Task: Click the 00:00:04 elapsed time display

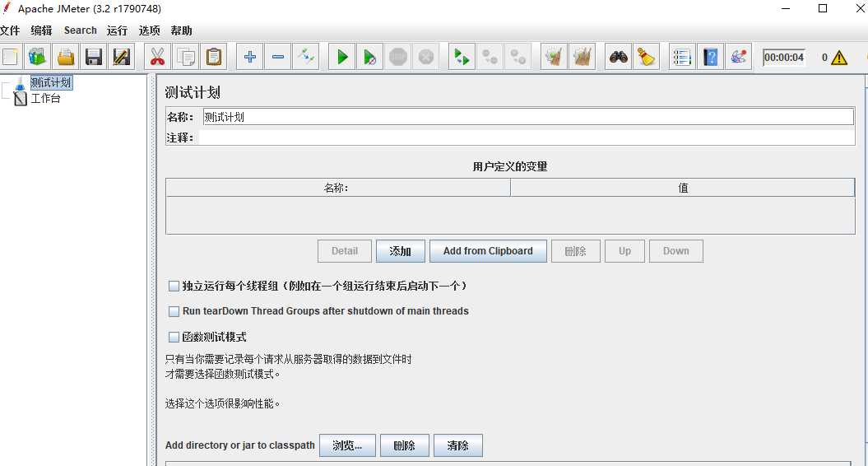Action: click(784, 57)
